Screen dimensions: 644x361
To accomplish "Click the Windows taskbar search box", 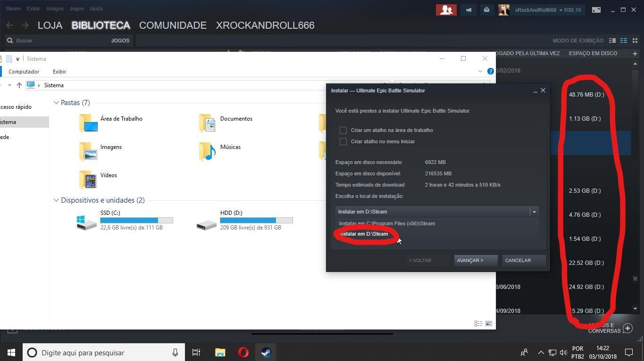I will click(103, 353).
